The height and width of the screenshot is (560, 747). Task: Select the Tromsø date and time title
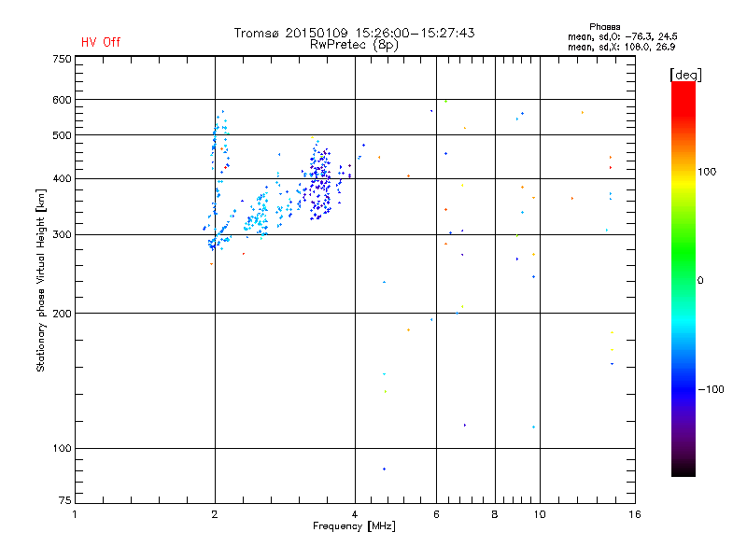tap(354, 33)
